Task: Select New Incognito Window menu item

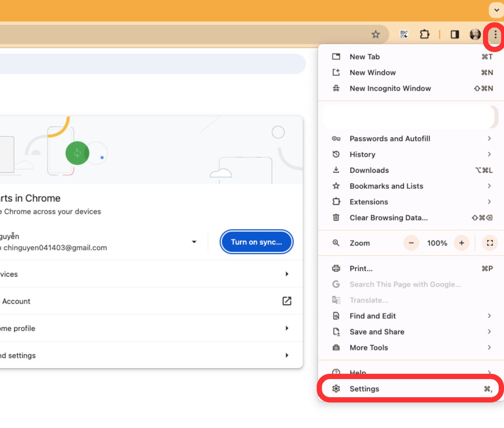Action: coord(390,88)
